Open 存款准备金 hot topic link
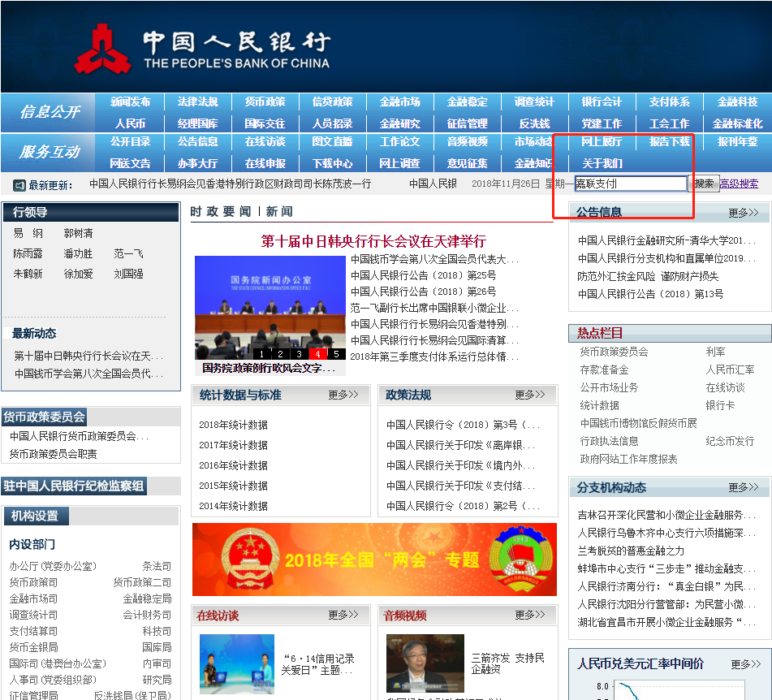Screen dimensions: 772x700 pos(604,369)
